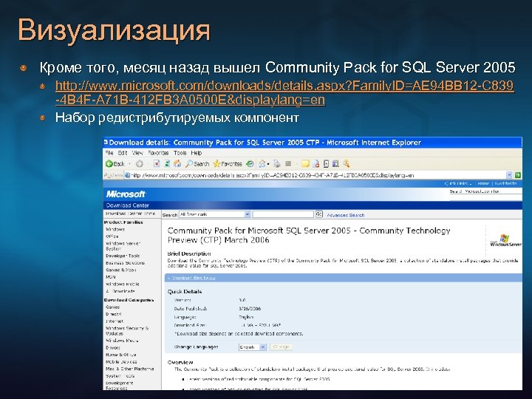Select Windows Media category
532x399 pixels.
tap(122, 341)
